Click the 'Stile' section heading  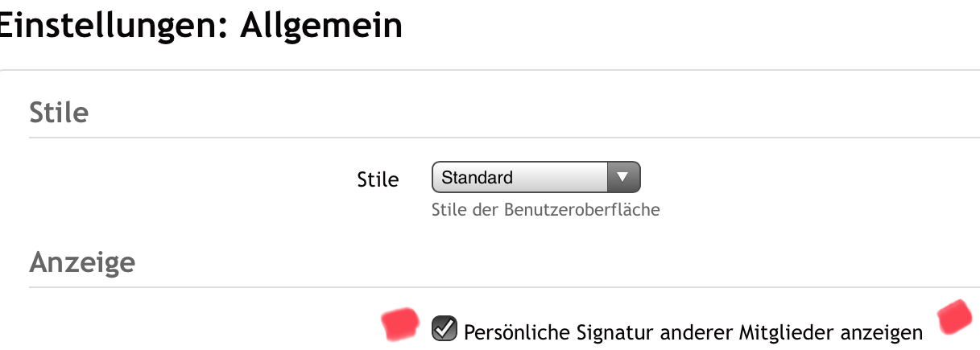tap(59, 113)
